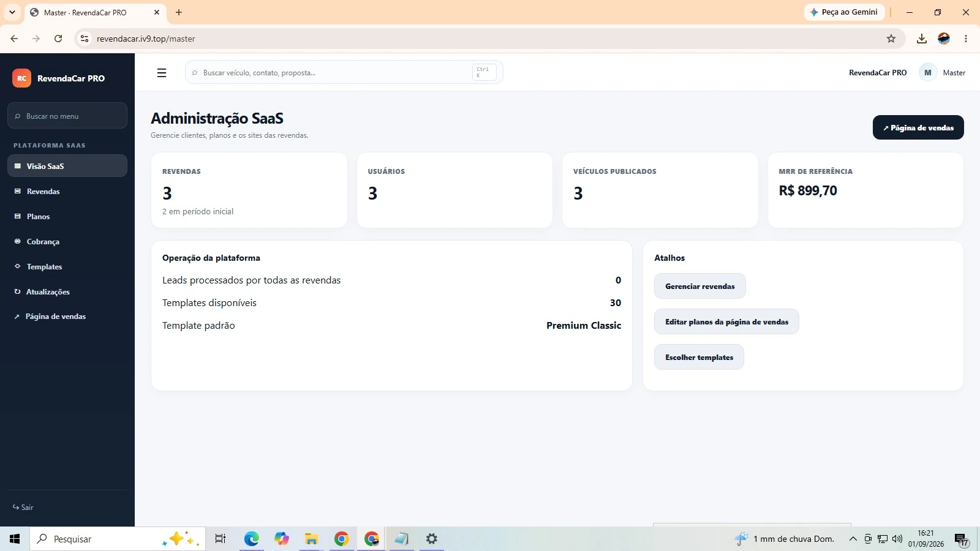The height and width of the screenshot is (551, 980).
Task: View site information icon in address bar
Action: tap(85, 39)
